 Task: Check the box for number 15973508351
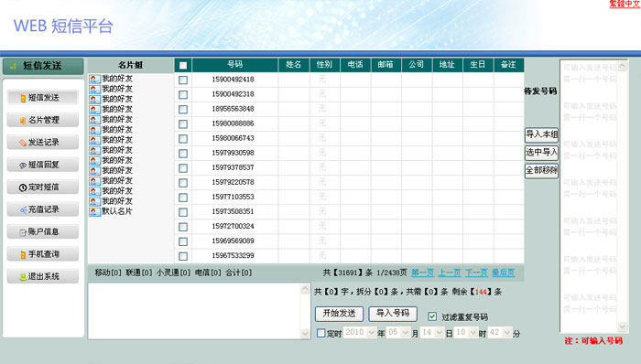point(183,212)
